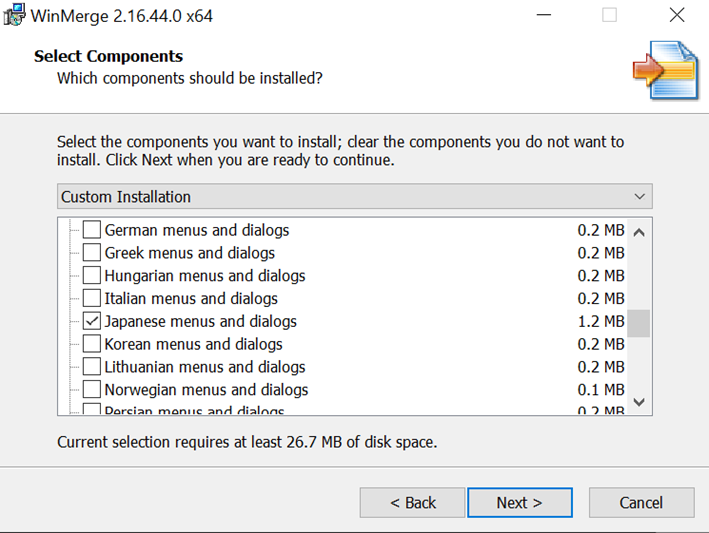Click the 1.2 MB size of Japanese row
Screen dimensions: 709x533
[x=601, y=321]
